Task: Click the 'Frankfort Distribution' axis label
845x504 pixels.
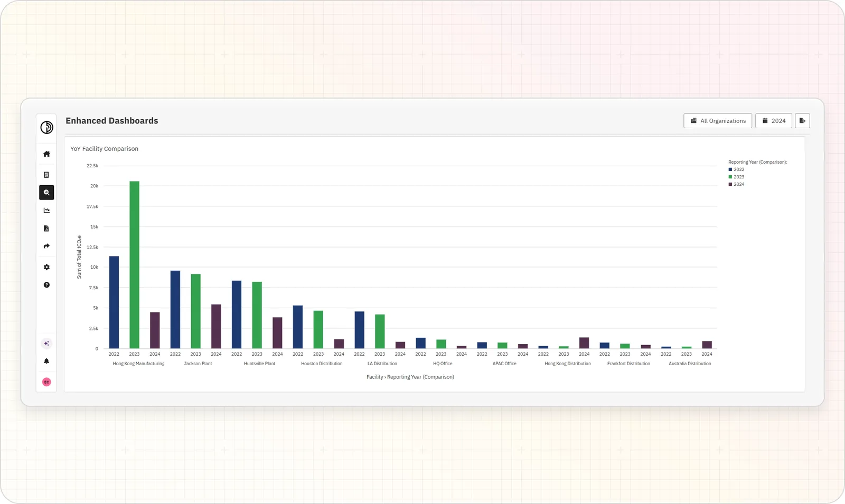Action: coord(628,364)
